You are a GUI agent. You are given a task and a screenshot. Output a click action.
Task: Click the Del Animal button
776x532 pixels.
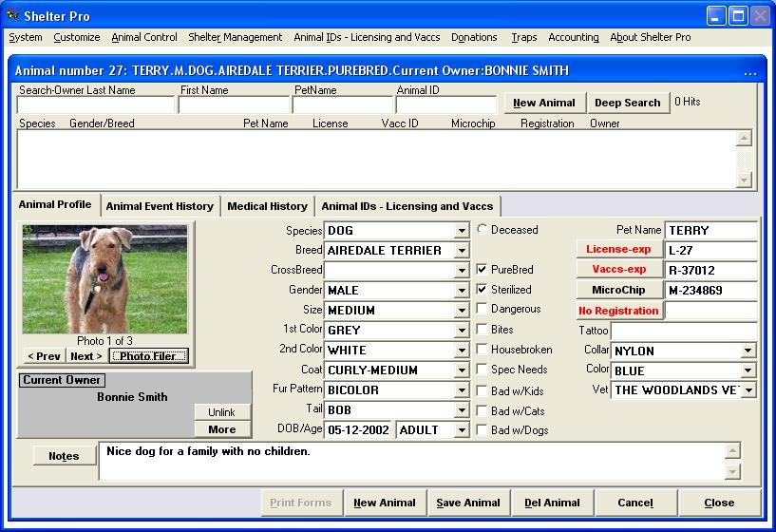coord(552,503)
